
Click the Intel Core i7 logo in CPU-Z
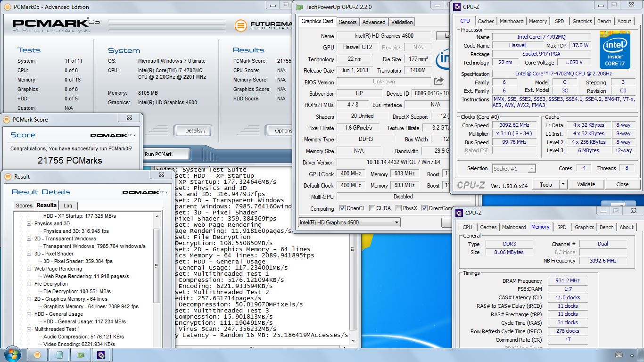click(x=615, y=50)
